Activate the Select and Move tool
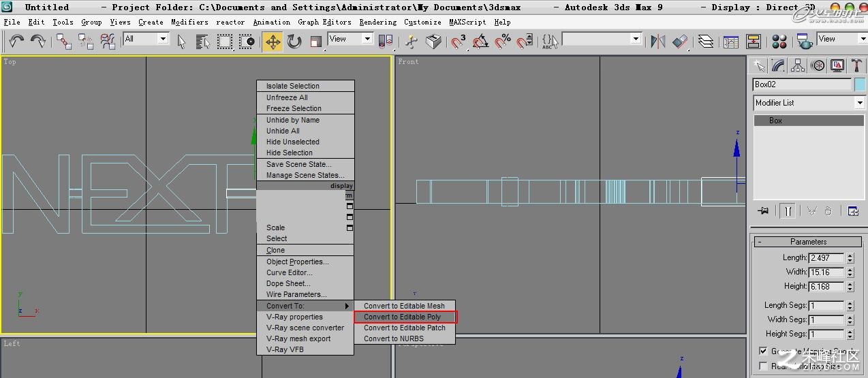The height and width of the screenshot is (378, 868). coord(273,42)
